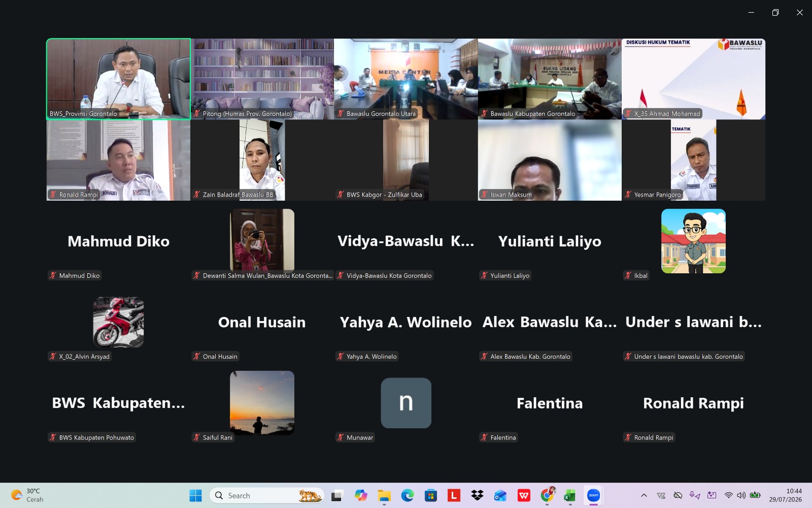Open WPS Office taskbar icon
Screen dimensions: 812x508
click(x=524, y=495)
